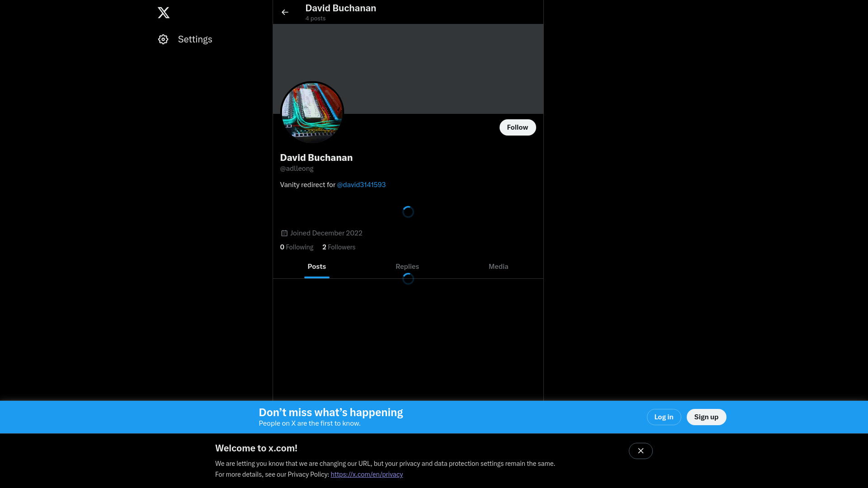Go back using the left arrow
Image resolution: width=868 pixels, height=488 pixels.
pos(285,12)
